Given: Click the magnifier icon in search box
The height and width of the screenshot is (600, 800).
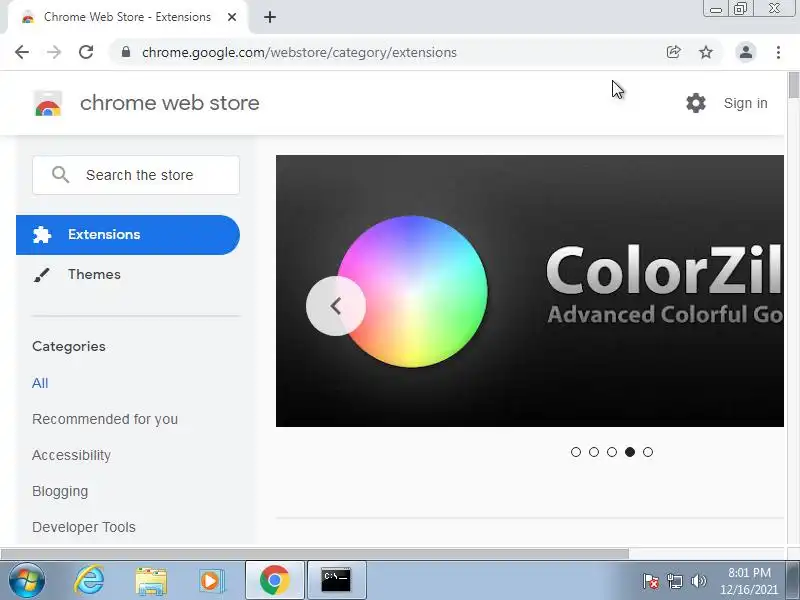Looking at the screenshot, I should (60, 174).
